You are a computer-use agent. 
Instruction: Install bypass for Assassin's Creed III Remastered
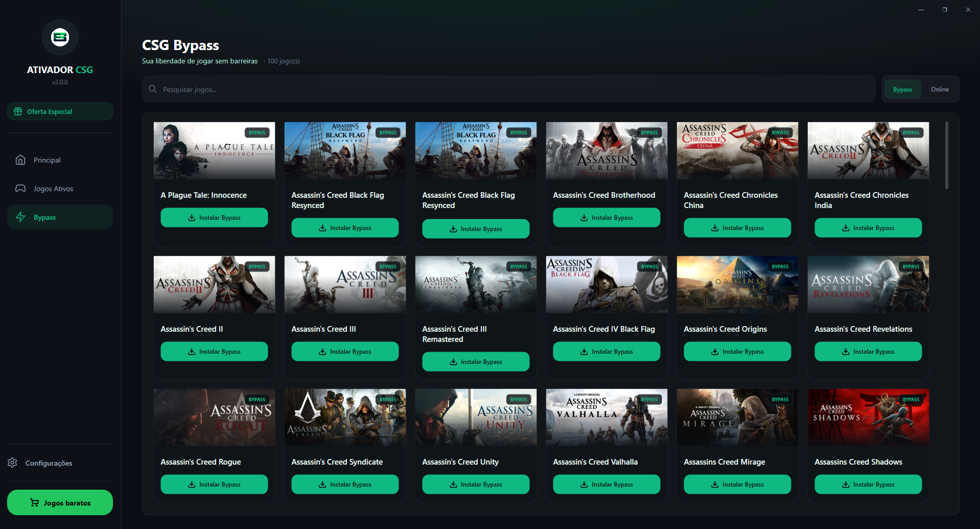click(476, 362)
